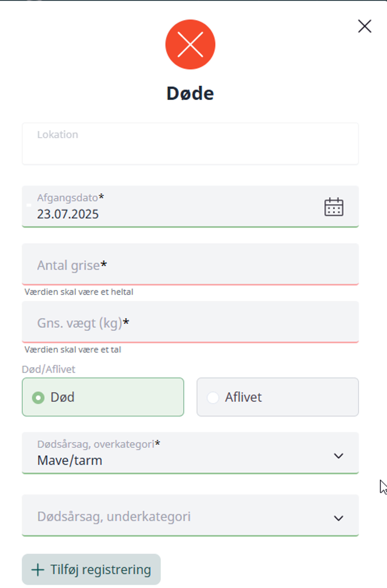The height and width of the screenshot is (588, 387).
Task: Open the Mave/tarm overkategori dropdown
Action: (190, 453)
